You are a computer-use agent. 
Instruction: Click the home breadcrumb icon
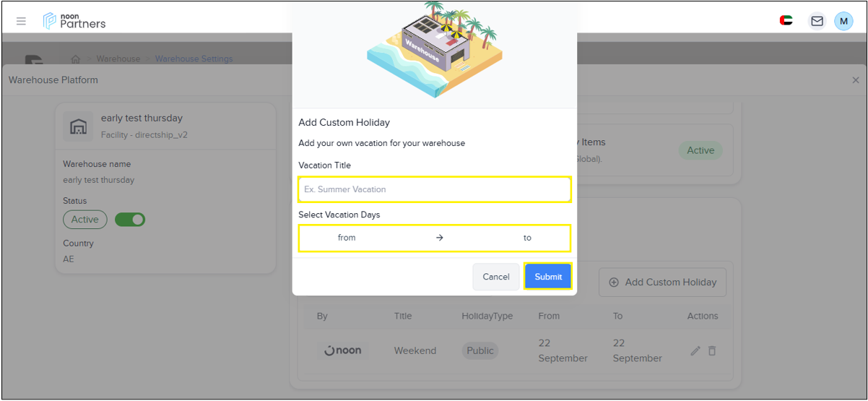[x=76, y=59]
